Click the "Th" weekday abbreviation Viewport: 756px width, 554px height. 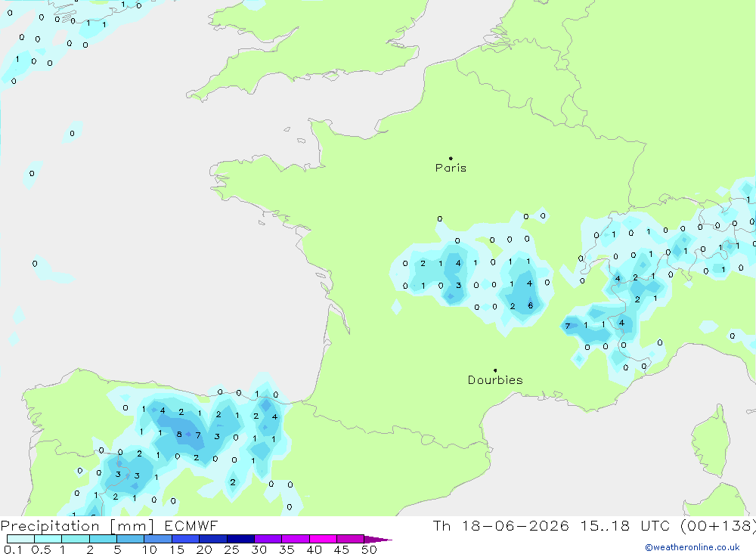(x=442, y=525)
